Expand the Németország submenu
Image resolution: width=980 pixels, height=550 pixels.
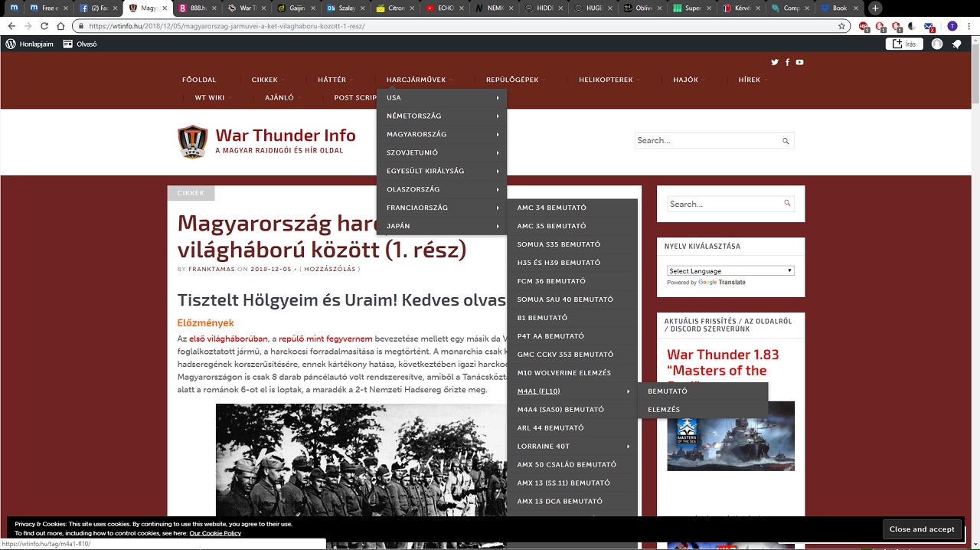coord(442,116)
